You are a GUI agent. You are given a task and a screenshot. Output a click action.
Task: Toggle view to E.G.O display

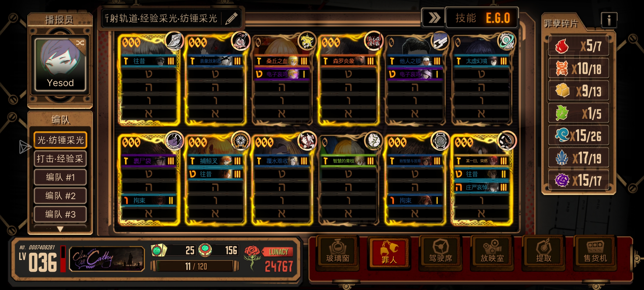(x=498, y=18)
